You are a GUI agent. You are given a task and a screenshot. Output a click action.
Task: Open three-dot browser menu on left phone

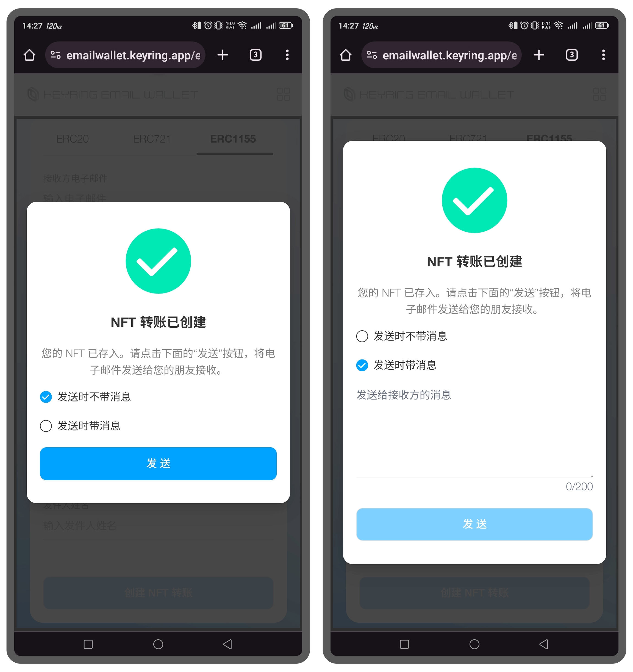[287, 55]
